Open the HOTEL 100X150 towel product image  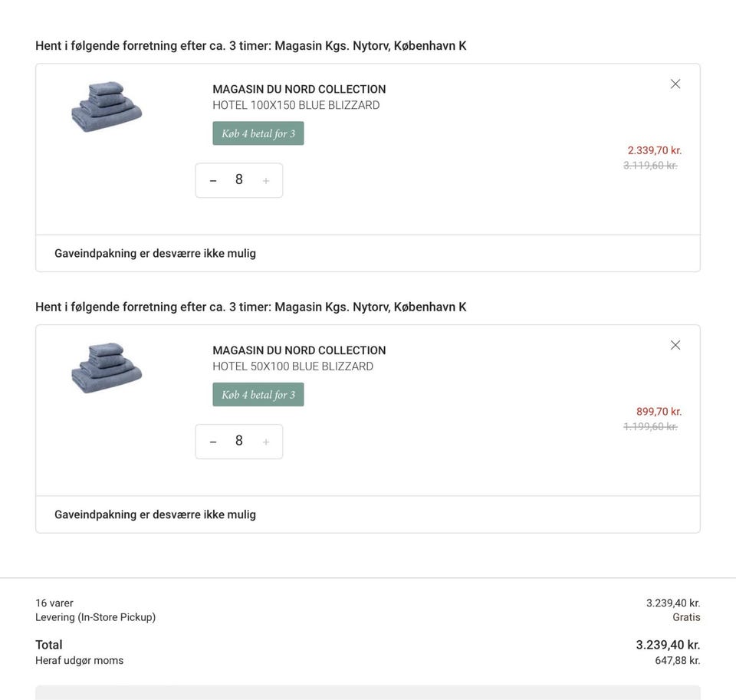click(x=107, y=107)
